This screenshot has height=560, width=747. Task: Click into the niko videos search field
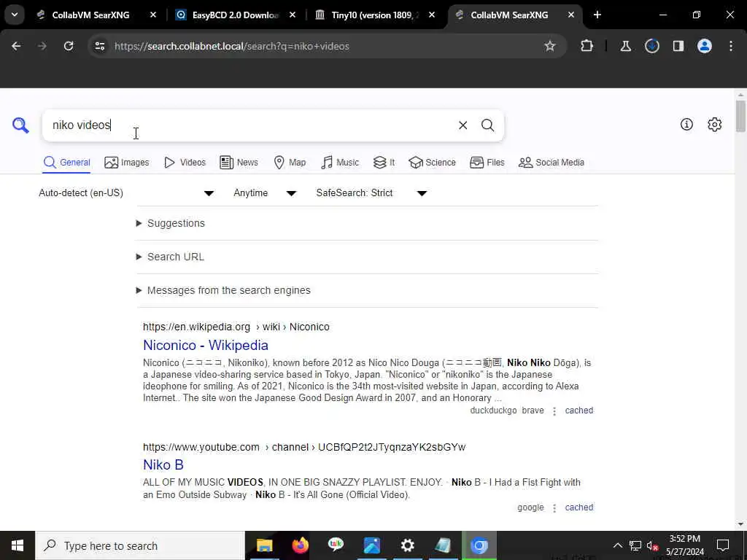pyautogui.click(x=250, y=125)
